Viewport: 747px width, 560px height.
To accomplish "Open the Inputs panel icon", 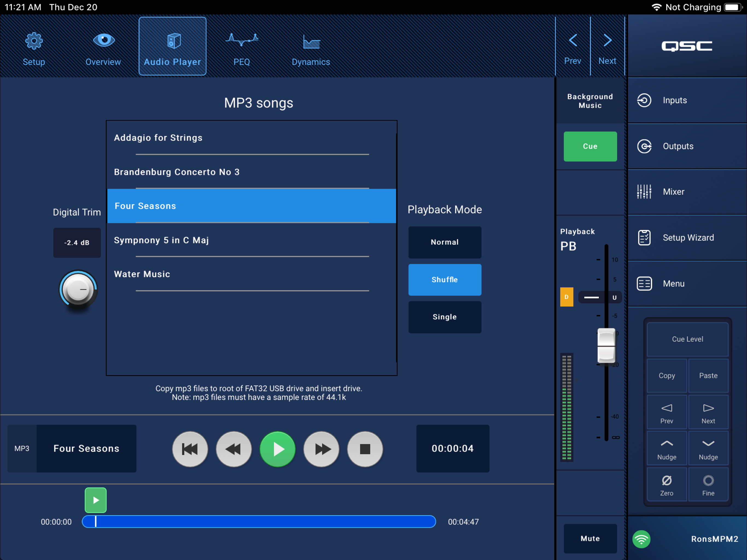I will pyautogui.click(x=644, y=100).
